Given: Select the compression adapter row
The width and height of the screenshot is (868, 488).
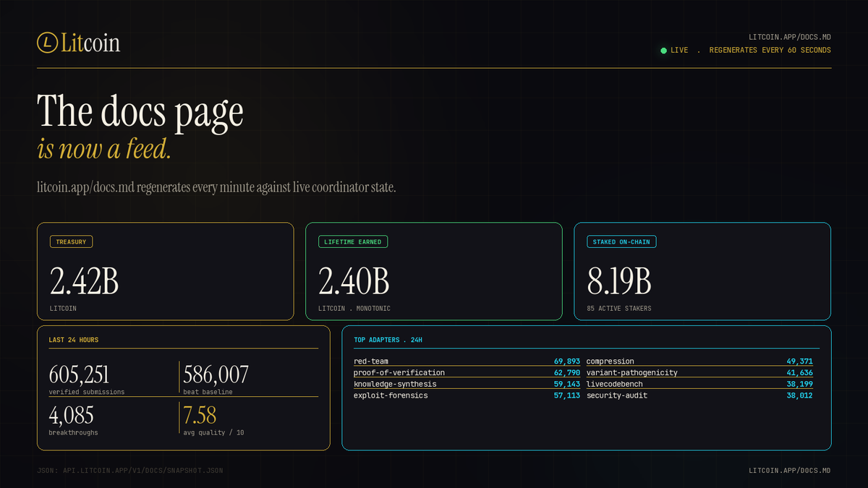Looking at the screenshot, I should click(x=699, y=361).
